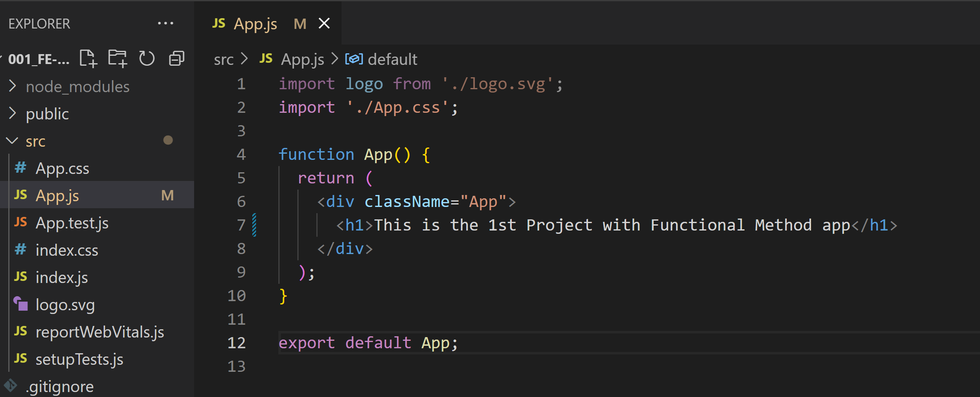Select the App.js editor tab

[x=256, y=24]
